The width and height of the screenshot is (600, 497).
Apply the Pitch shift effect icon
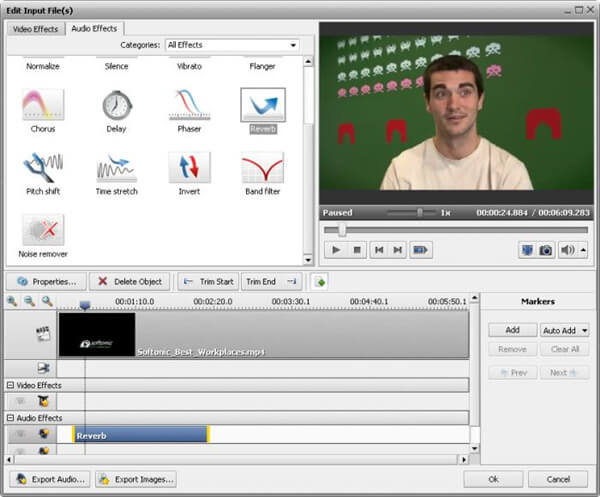click(43, 168)
